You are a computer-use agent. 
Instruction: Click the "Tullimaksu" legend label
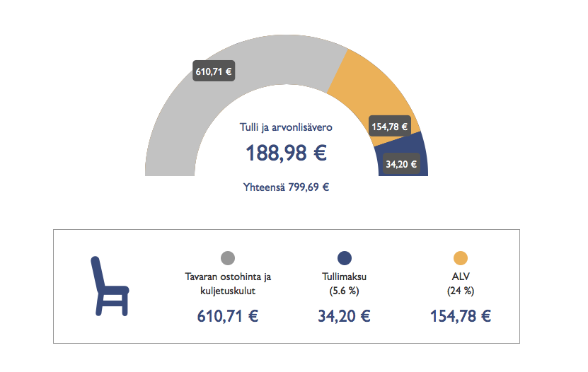345,277
